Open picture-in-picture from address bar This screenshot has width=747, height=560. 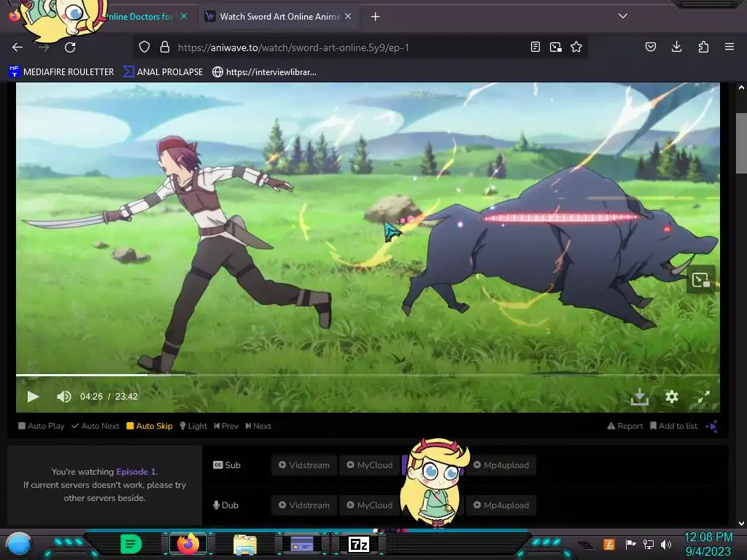pos(555,47)
